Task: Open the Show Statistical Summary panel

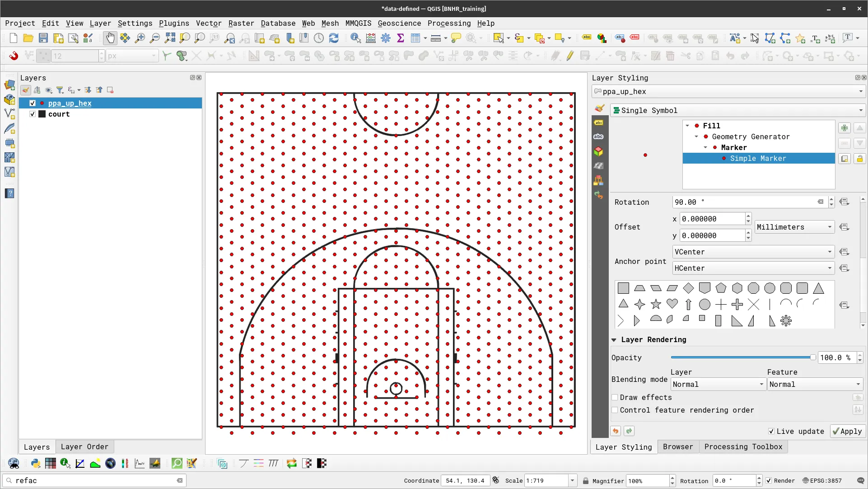Action: 401,38
